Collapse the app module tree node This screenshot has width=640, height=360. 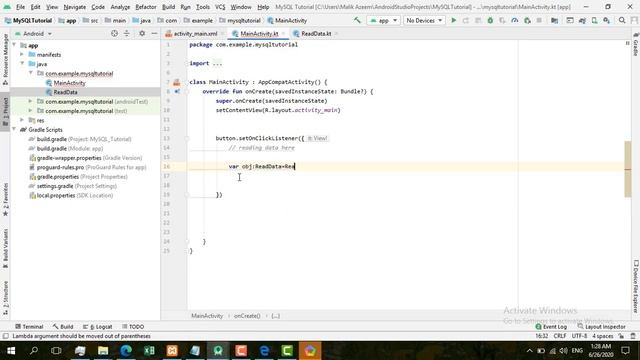[x=14, y=45]
